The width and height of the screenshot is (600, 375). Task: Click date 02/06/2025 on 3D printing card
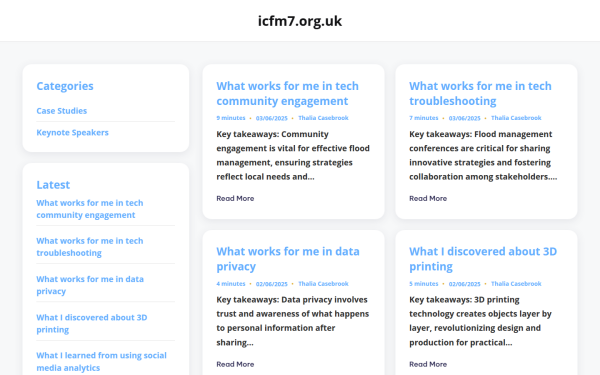(464, 284)
